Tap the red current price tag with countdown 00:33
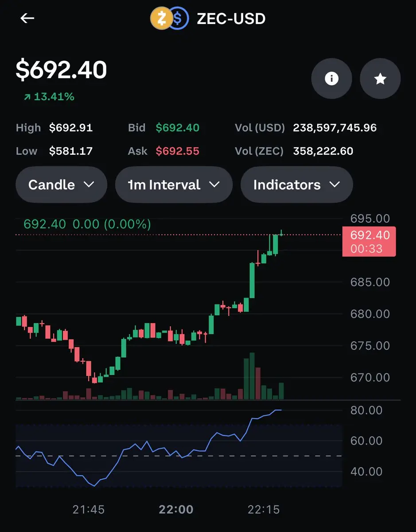The width and height of the screenshot is (416, 532). [x=369, y=242]
